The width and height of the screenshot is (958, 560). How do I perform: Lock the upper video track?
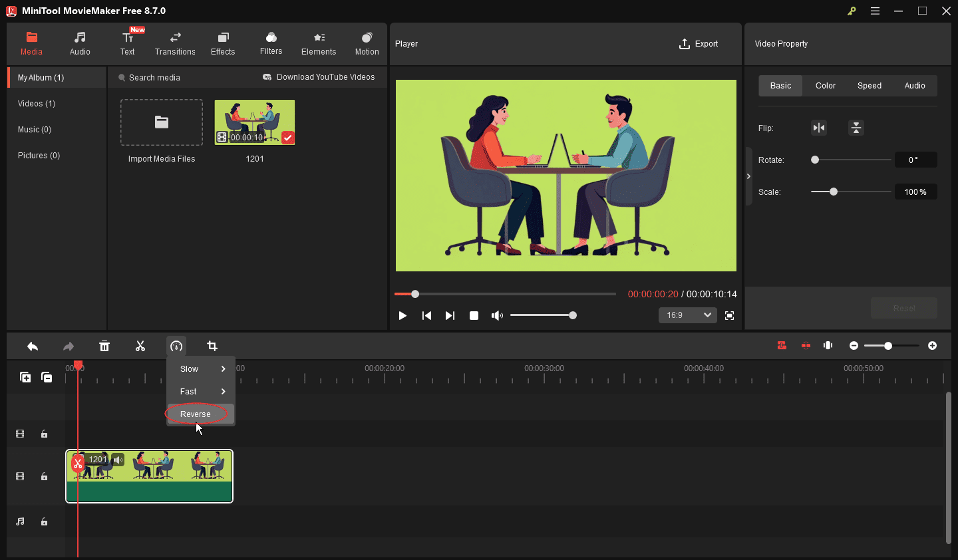(44, 434)
